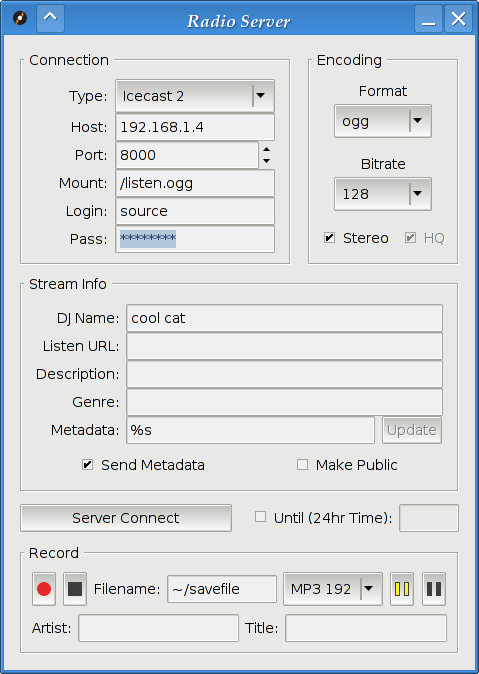
Task: Open the Icecast 2 Type dropdown
Action: [195, 96]
